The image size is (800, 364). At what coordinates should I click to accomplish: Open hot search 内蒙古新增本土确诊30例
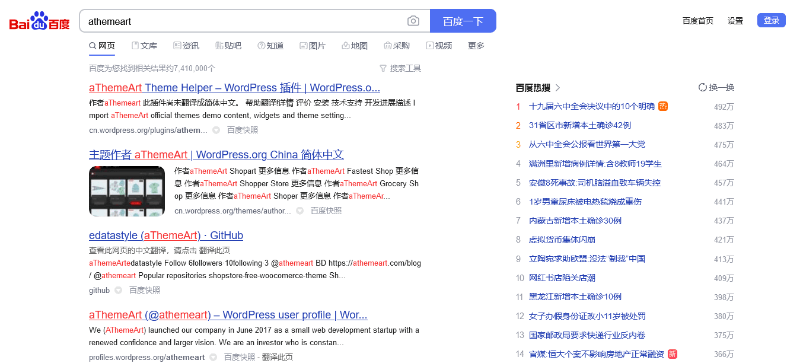coord(575,221)
